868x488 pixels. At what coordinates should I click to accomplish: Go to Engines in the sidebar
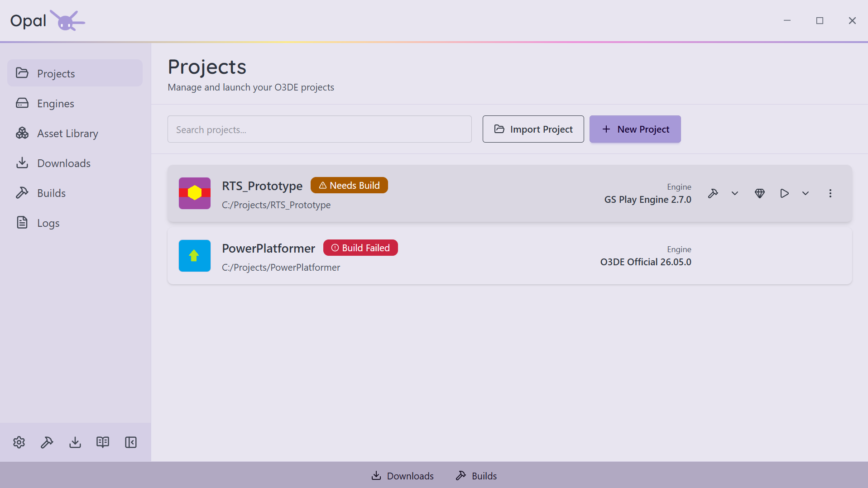click(x=75, y=103)
